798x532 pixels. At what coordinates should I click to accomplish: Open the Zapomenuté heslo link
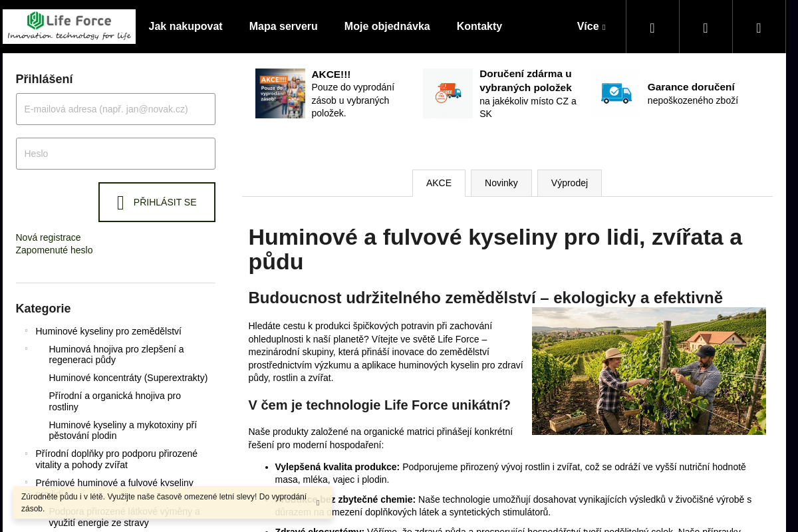pyautogui.click(x=55, y=250)
